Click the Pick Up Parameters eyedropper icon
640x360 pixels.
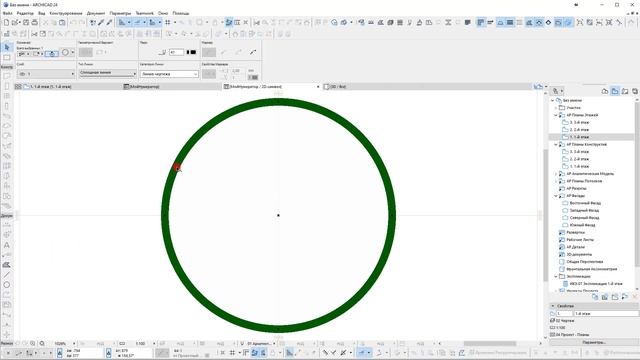point(101,22)
